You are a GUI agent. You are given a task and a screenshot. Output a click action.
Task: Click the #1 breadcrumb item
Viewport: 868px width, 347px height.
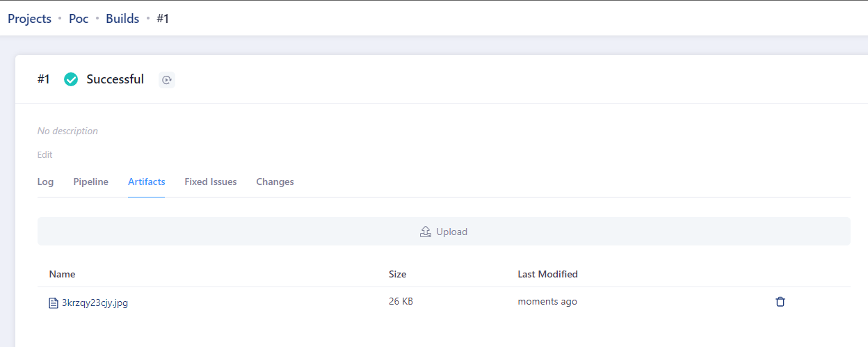pos(163,19)
